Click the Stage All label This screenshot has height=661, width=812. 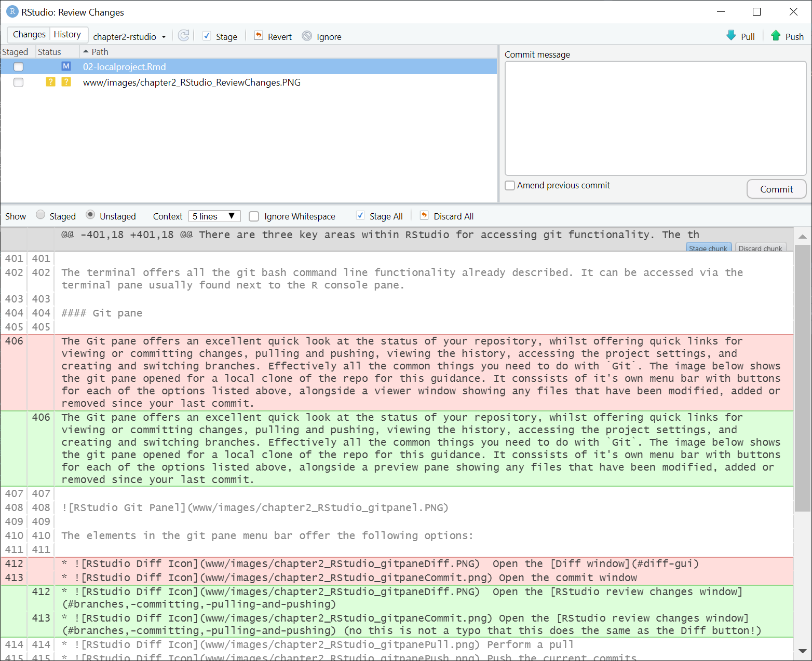(x=386, y=216)
